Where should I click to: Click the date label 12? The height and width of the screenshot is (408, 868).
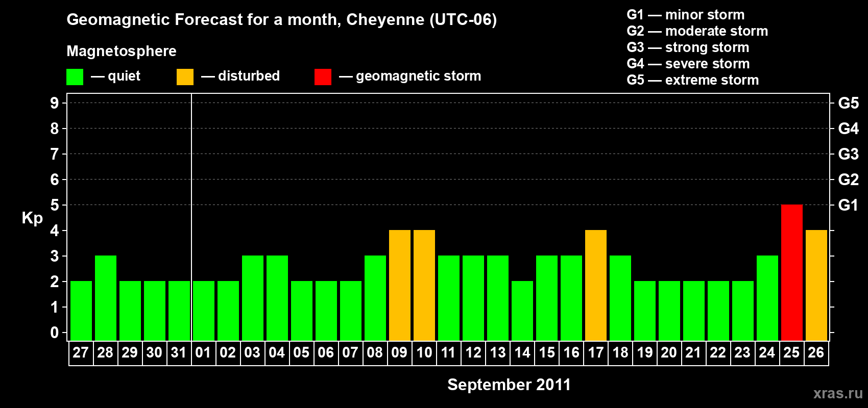[473, 352]
